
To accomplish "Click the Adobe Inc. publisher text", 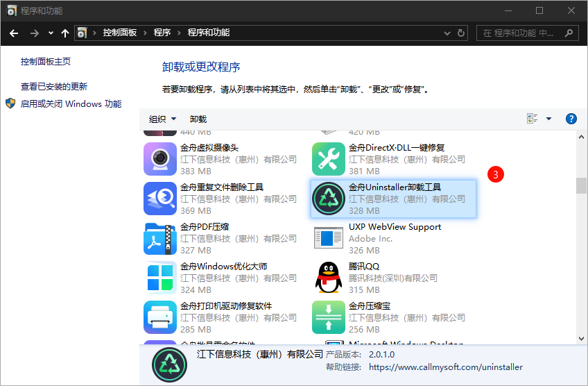I will 370,238.
